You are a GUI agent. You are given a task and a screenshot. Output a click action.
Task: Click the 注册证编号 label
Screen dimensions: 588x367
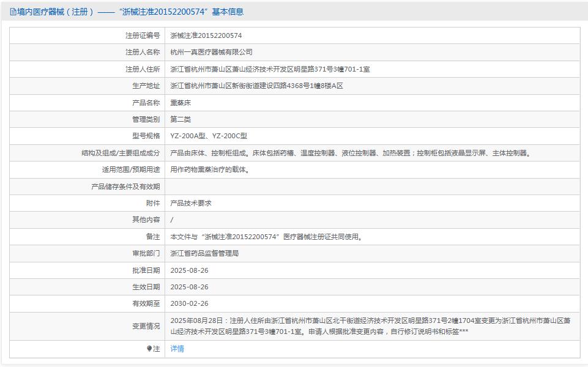pyautogui.click(x=143, y=35)
